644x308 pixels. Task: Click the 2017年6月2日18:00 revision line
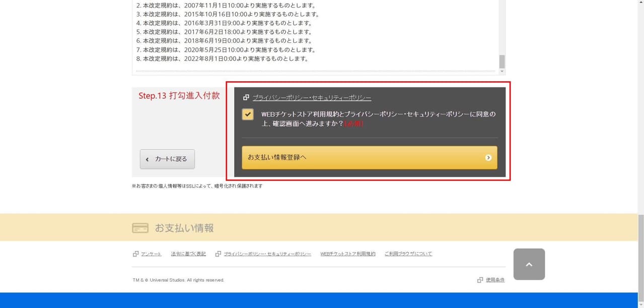click(x=225, y=32)
